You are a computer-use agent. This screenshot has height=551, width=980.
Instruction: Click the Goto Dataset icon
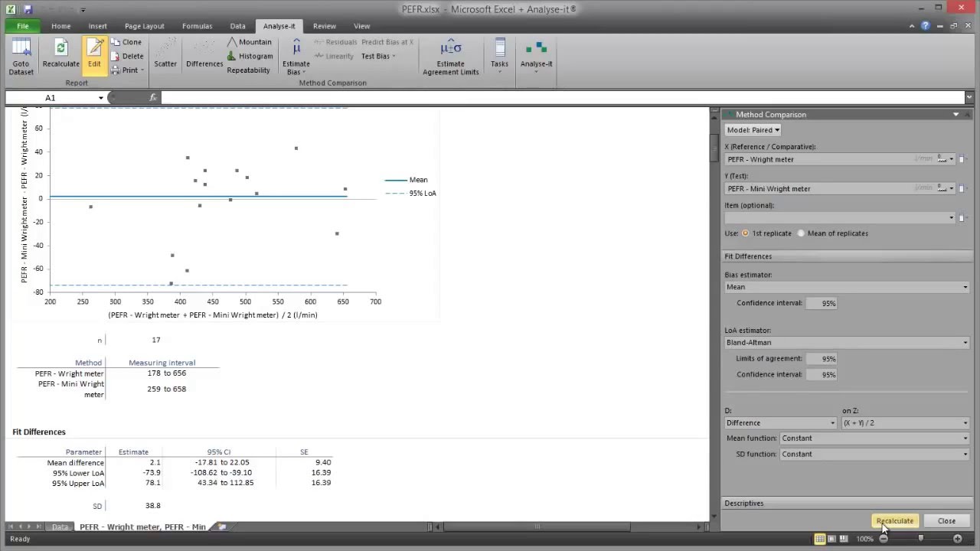[x=21, y=57]
